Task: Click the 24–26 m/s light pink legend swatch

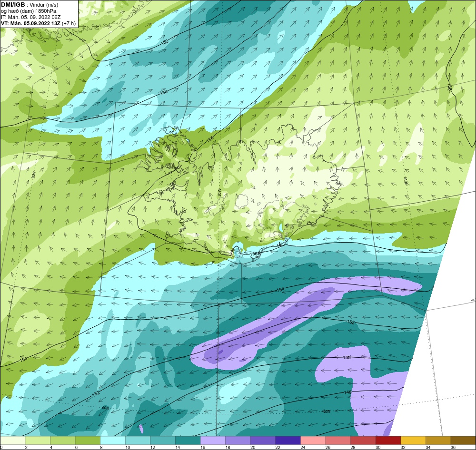Action: pyautogui.click(x=313, y=440)
